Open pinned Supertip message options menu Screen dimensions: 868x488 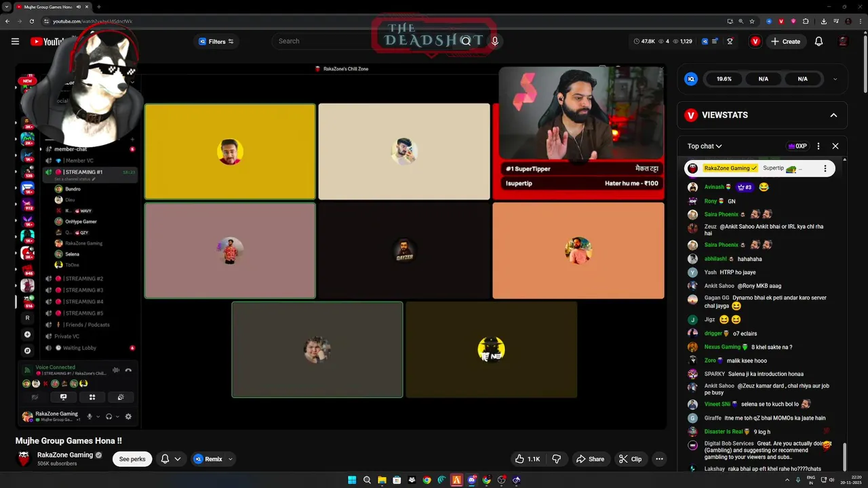825,168
